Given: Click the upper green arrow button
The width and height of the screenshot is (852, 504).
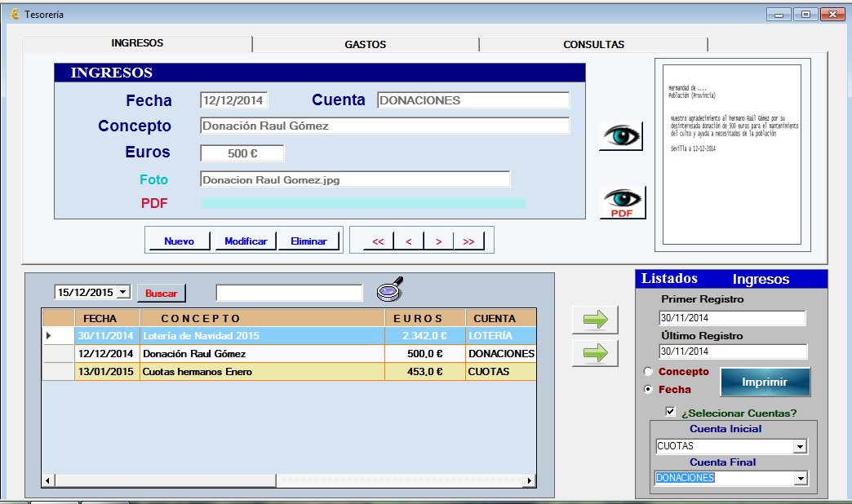Looking at the screenshot, I should 595,321.
